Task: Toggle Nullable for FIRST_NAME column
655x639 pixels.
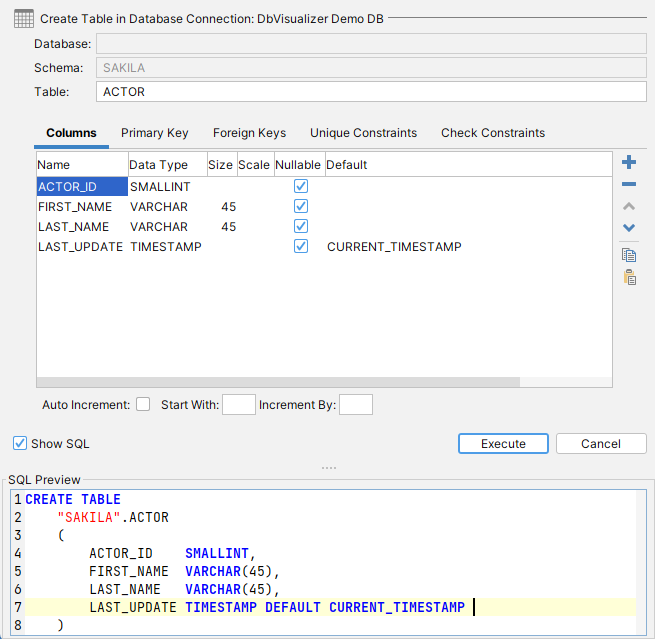Action: click(301, 206)
